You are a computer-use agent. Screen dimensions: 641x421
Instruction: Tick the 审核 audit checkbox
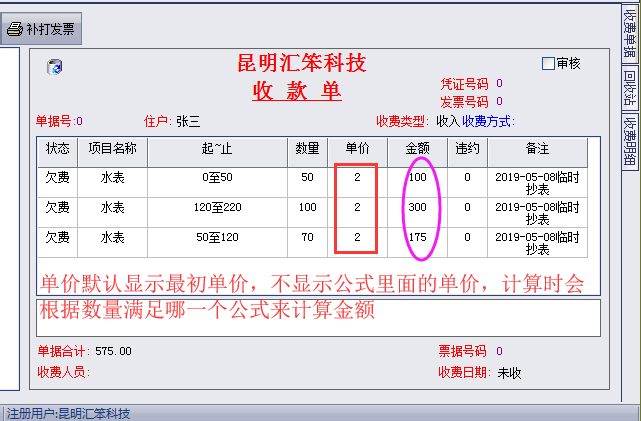[548, 63]
